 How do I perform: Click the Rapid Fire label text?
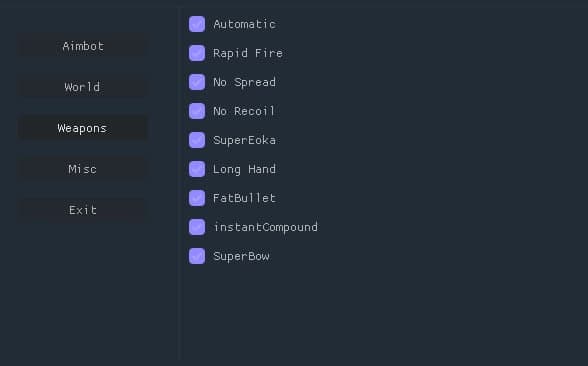click(248, 53)
